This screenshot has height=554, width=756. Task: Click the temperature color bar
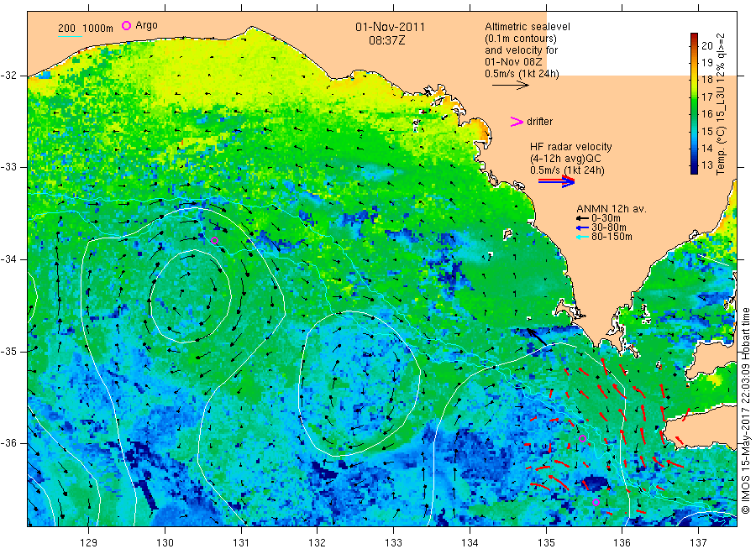(x=694, y=103)
